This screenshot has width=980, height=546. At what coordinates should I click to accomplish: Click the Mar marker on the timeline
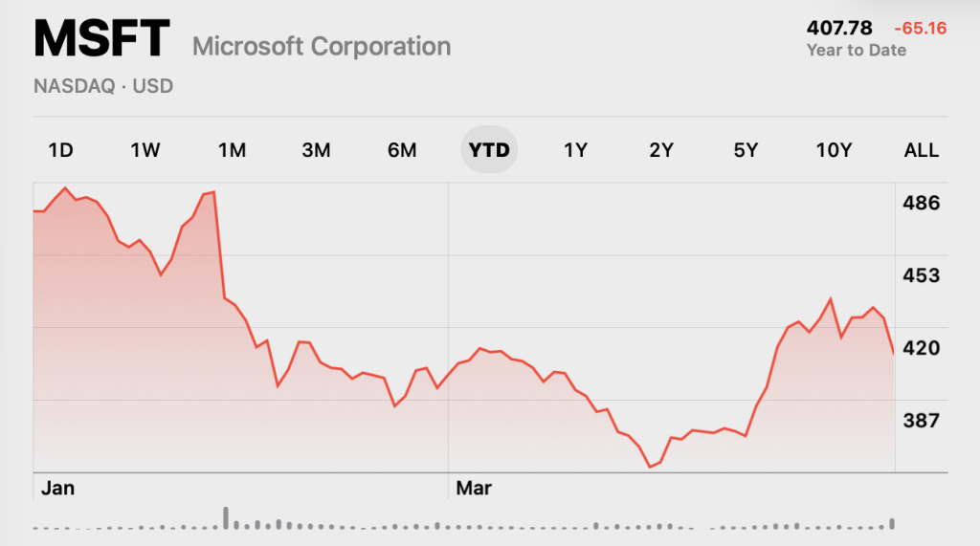(474, 488)
